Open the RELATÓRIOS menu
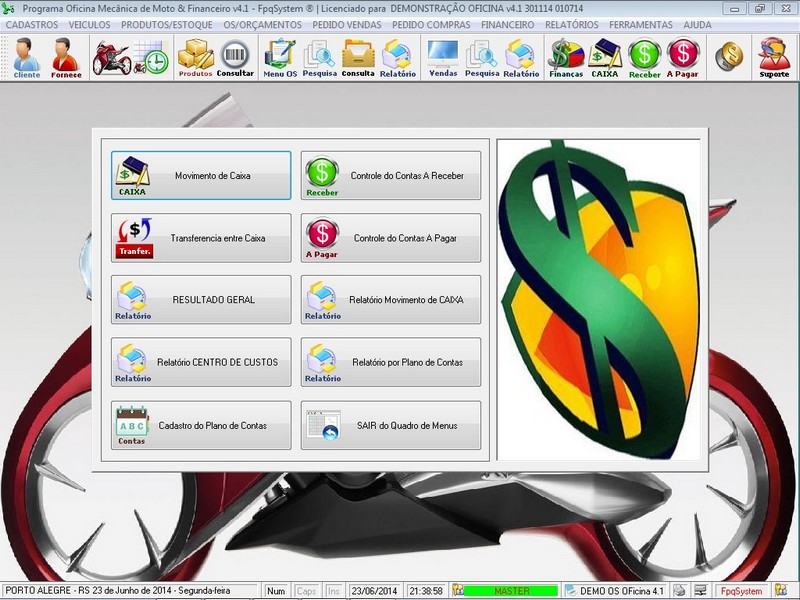The image size is (800, 600). [x=572, y=24]
